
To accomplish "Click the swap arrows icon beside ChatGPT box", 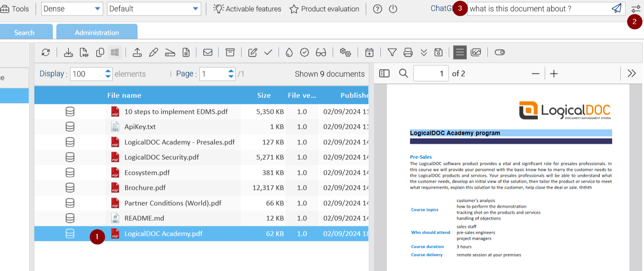I will (x=636, y=9).
